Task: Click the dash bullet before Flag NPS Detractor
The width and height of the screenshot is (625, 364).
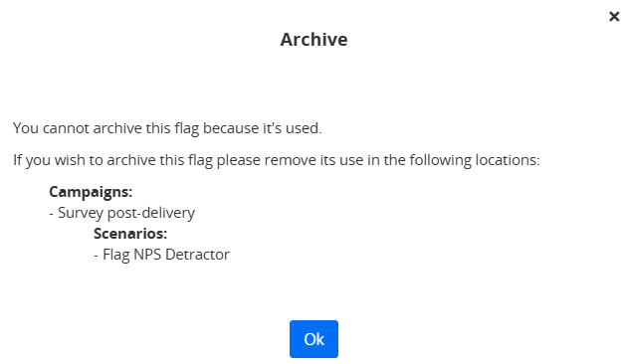Action: [97, 256]
